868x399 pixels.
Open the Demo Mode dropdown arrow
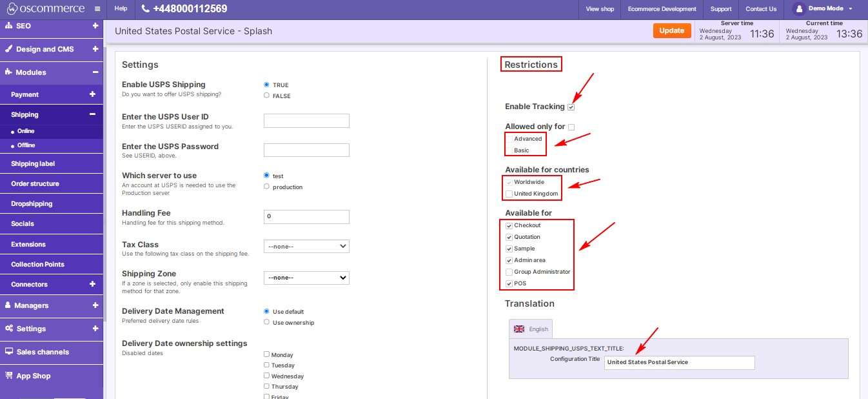click(851, 9)
